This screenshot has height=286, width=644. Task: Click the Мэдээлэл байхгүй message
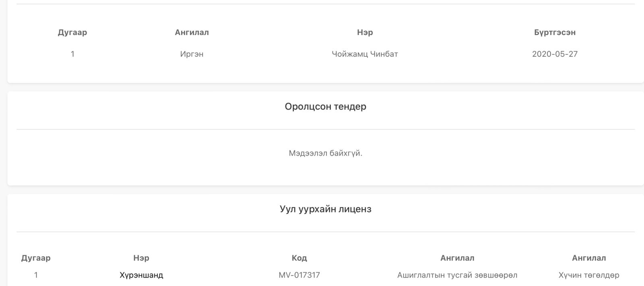[325, 153]
